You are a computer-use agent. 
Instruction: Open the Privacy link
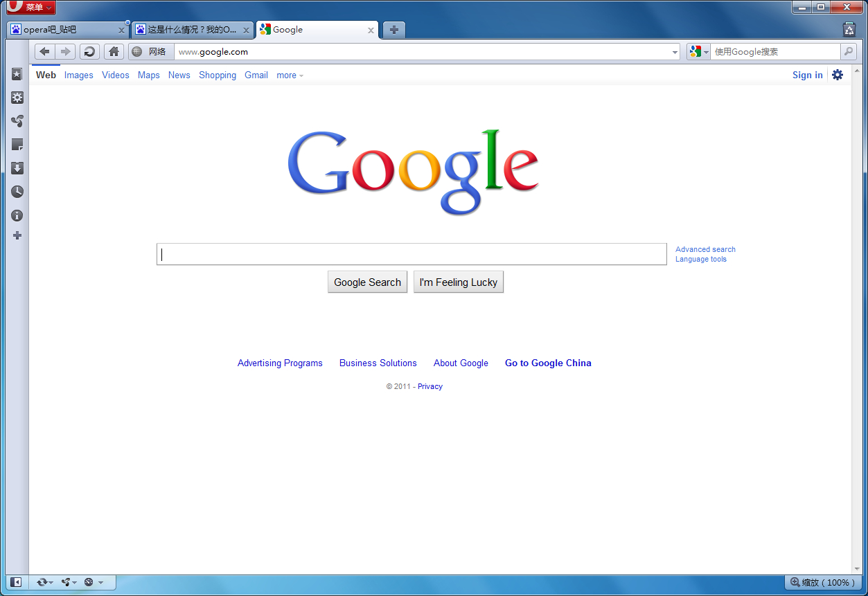[x=430, y=386]
